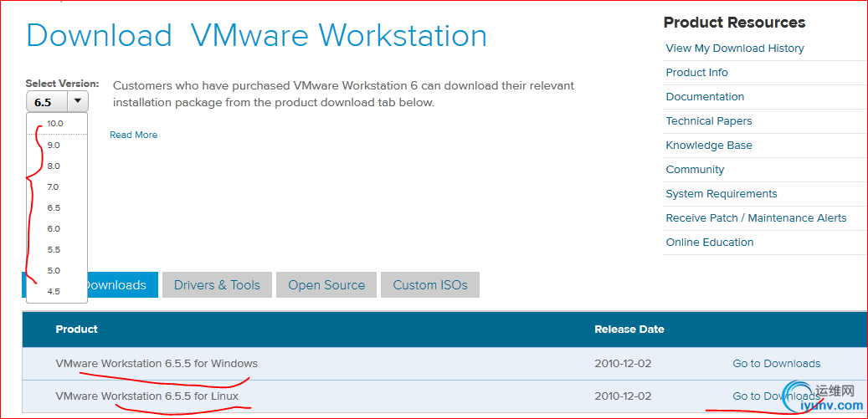868x419 pixels.
Task: Open the Online Education link
Action: click(x=710, y=242)
